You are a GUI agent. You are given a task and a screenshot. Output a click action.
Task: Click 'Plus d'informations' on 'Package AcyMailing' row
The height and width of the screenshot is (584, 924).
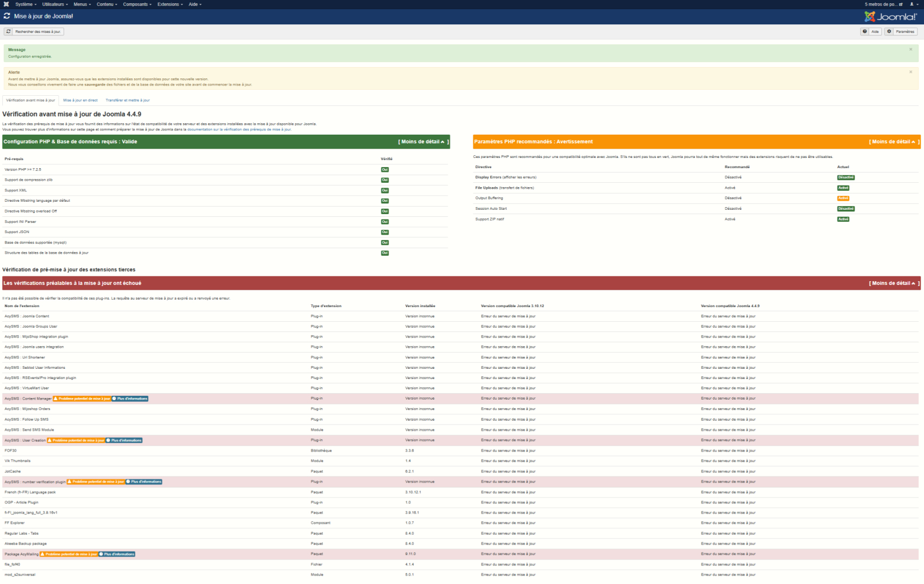click(x=117, y=554)
